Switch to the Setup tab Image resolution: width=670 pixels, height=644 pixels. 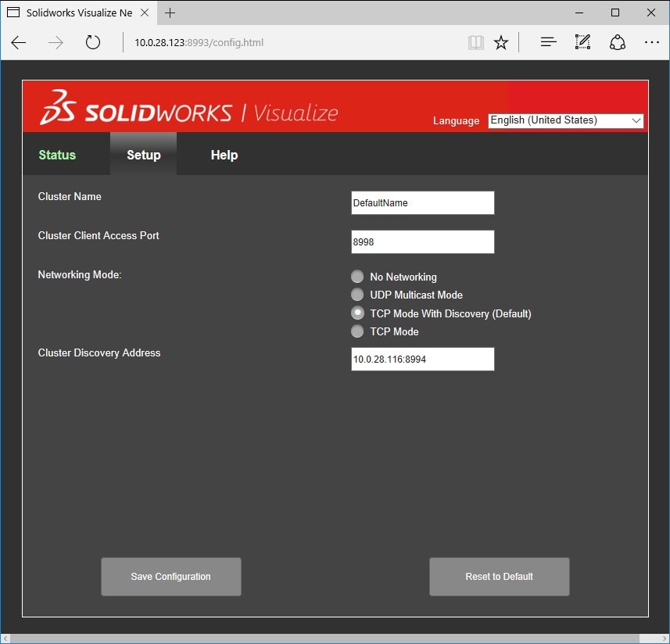[144, 155]
